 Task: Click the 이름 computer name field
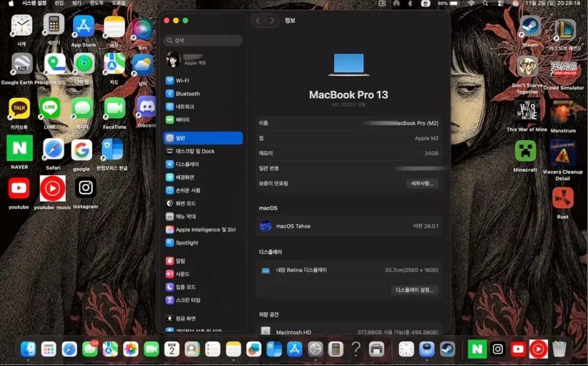tap(349, 123)
